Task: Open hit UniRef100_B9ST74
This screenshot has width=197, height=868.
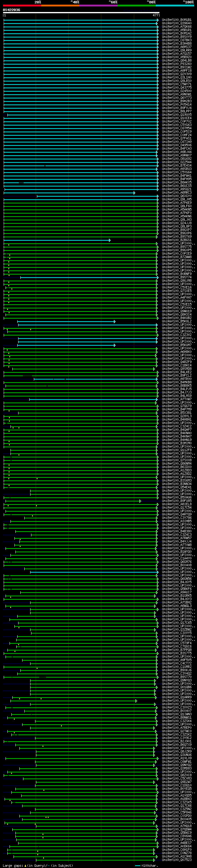Action: tap(177, 277)
